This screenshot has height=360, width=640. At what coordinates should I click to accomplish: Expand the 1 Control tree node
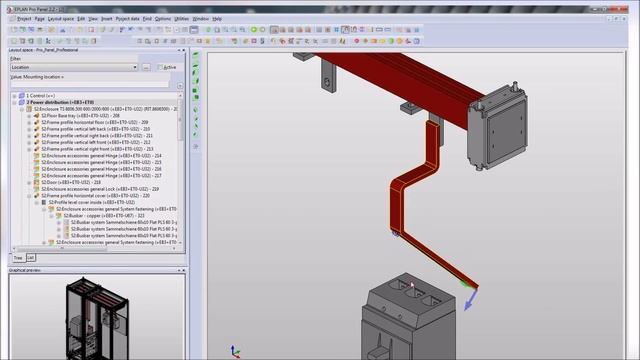coord(15,96)
